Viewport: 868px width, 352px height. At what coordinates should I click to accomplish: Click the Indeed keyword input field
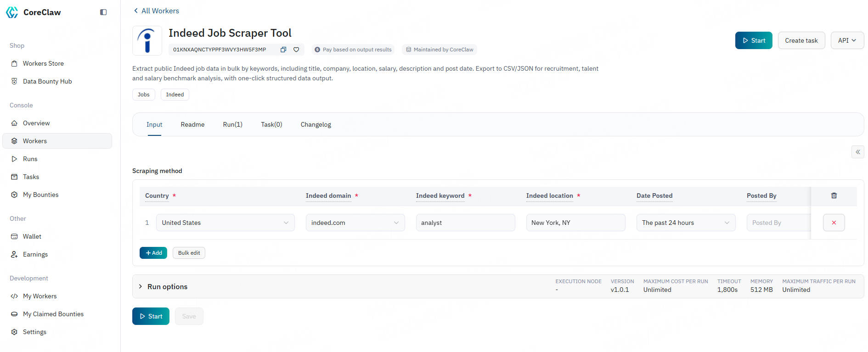[x=465, y=223]
